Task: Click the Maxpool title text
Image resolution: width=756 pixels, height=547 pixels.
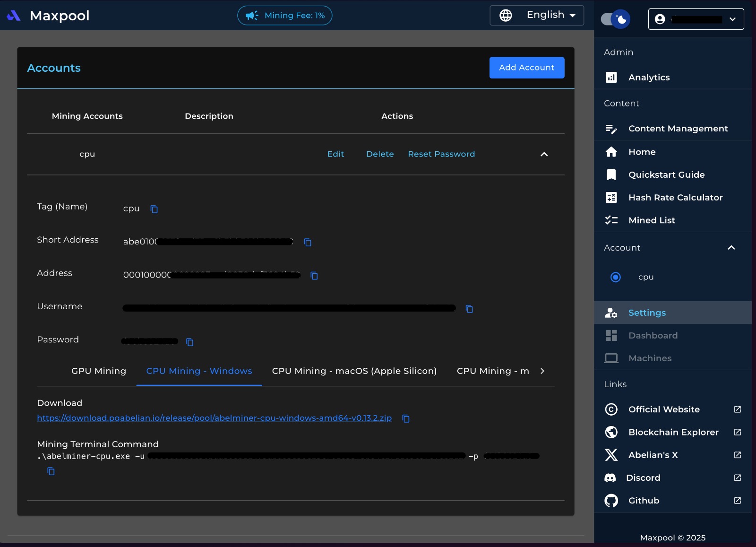Action: [60, 16]
